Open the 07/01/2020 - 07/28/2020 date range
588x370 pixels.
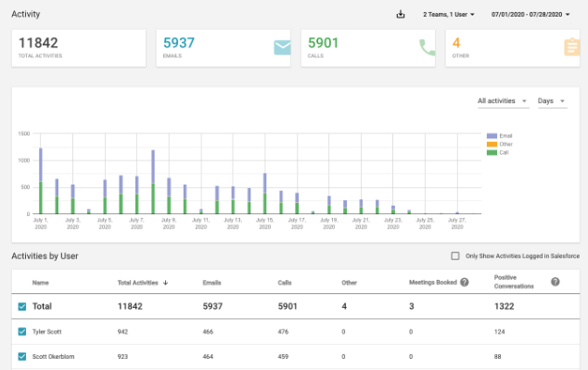pos(530,14)
